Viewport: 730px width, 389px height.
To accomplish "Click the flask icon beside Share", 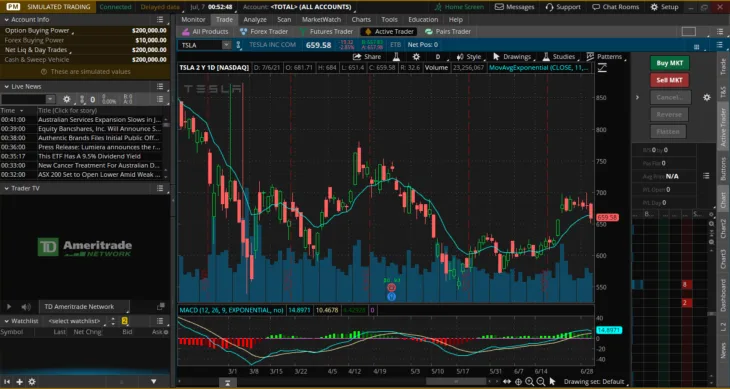I will pos(396,57).
